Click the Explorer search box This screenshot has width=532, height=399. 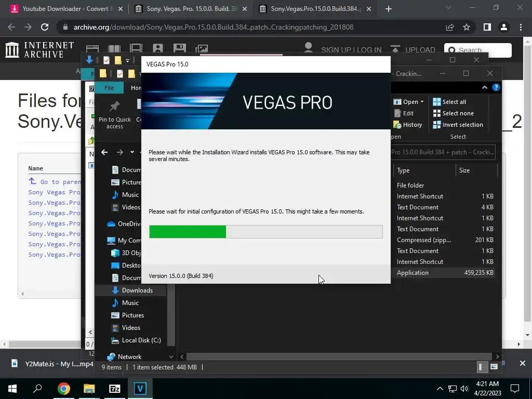tap(443, 152)
